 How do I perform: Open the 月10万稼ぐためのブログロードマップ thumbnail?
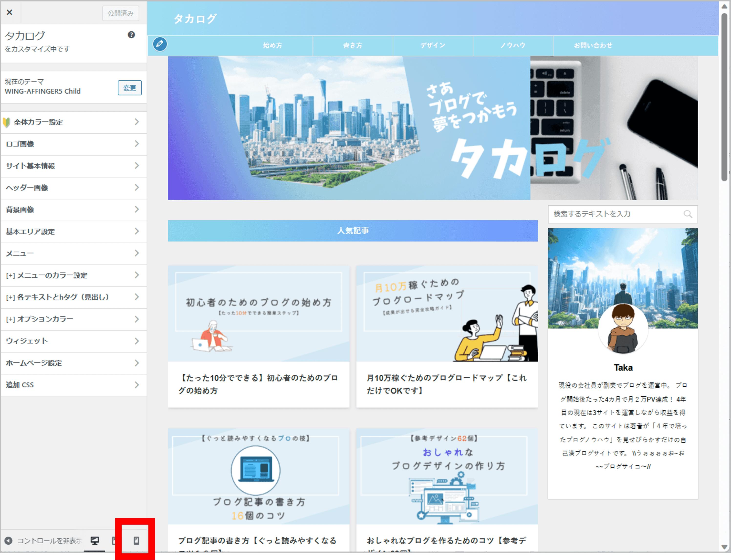(447, 314)
